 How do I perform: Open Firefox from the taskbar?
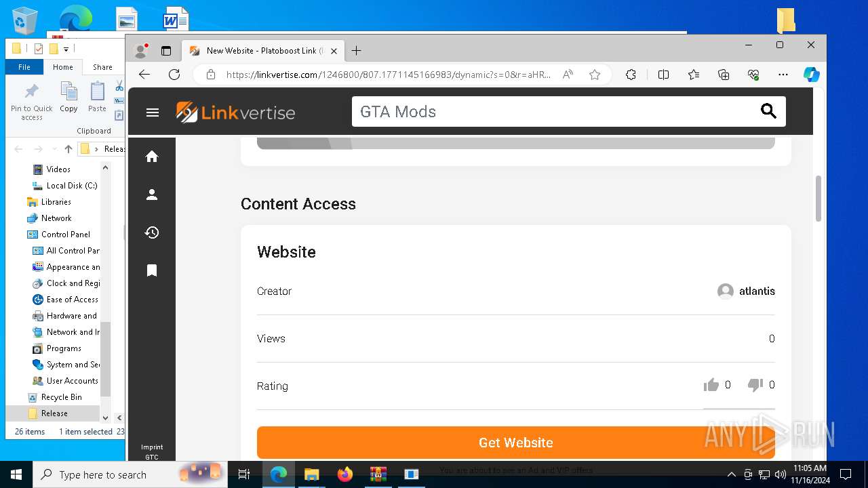tap(345, 474)
